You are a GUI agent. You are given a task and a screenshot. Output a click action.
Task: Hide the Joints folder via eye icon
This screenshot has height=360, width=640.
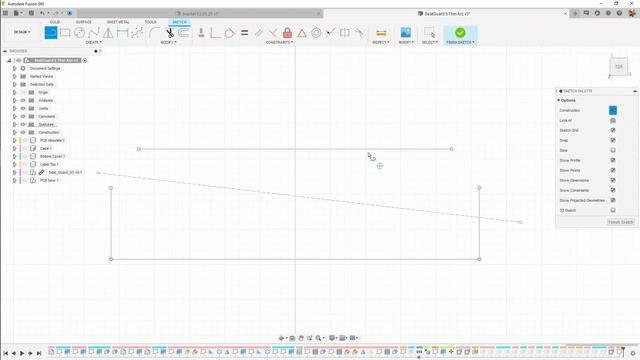coord(23,108)
